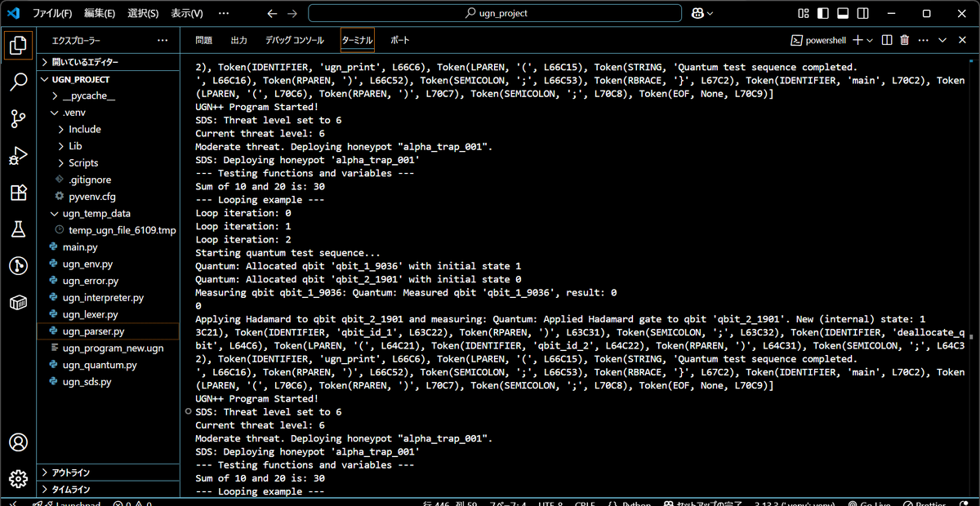Go back with the left arrow

pyautogui.click(x=272, y=13)
